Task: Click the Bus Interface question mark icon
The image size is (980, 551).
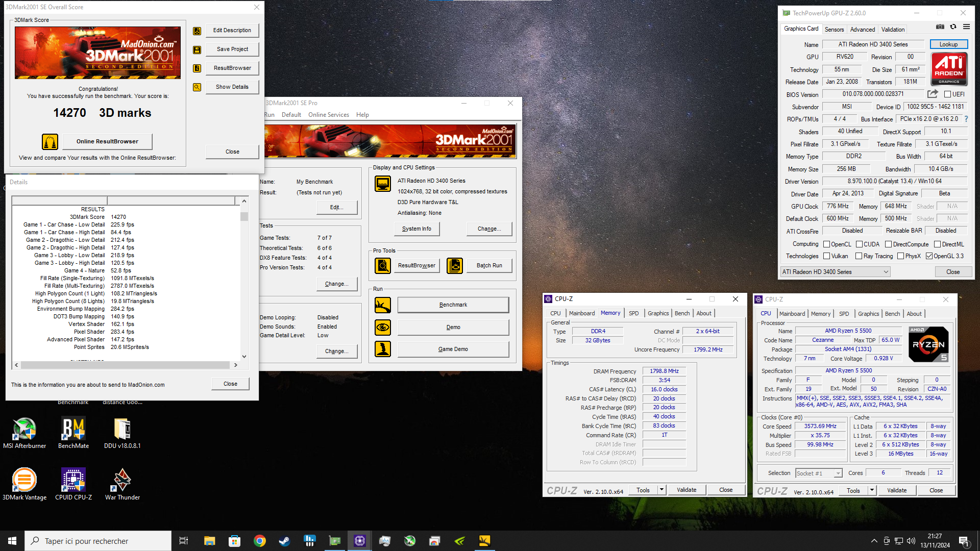Action: (x=966, y=119)
